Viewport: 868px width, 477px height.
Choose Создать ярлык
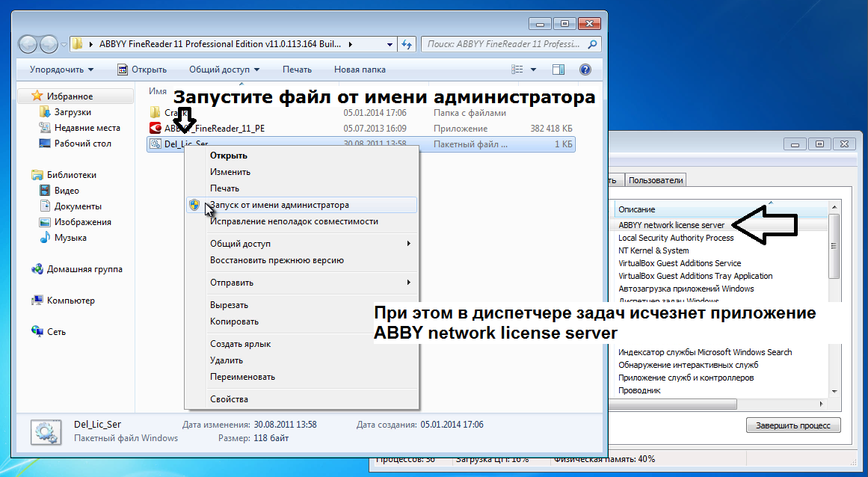[x=240, y=344]
